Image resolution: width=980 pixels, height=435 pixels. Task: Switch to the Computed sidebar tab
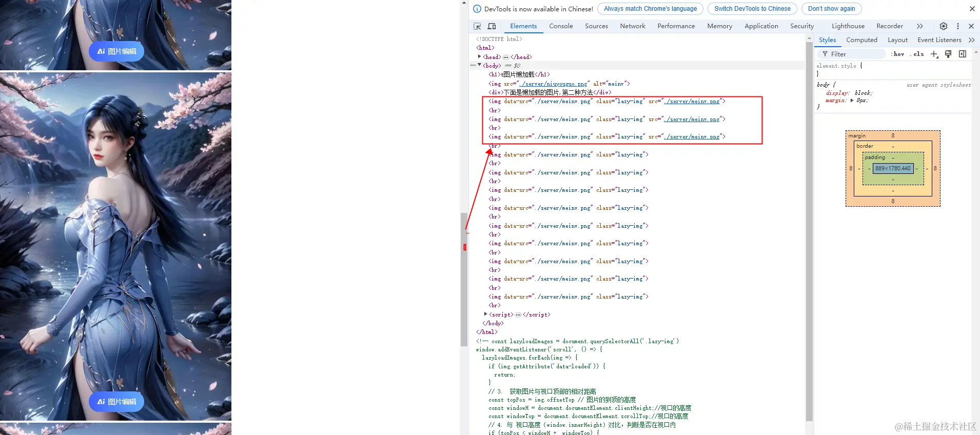pyautogui.click(x=862, y=40)
